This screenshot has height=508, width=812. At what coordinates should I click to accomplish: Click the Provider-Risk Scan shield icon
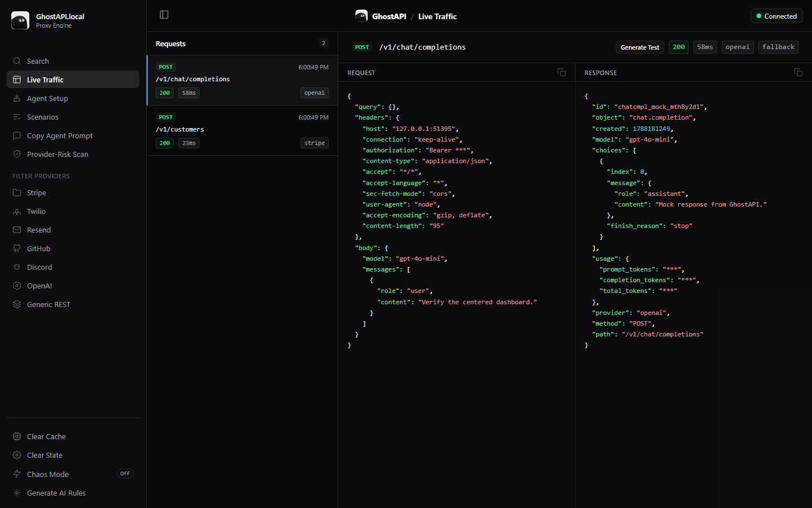17,154
